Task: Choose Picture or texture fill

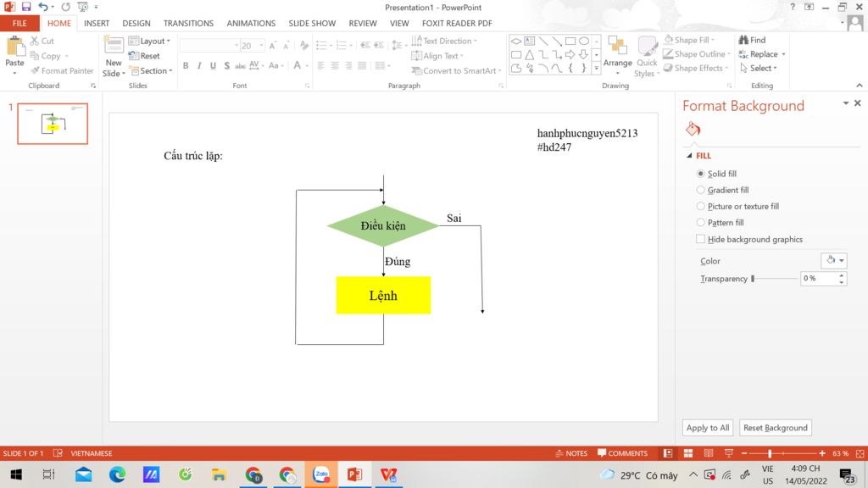Action: pos(700,207)
